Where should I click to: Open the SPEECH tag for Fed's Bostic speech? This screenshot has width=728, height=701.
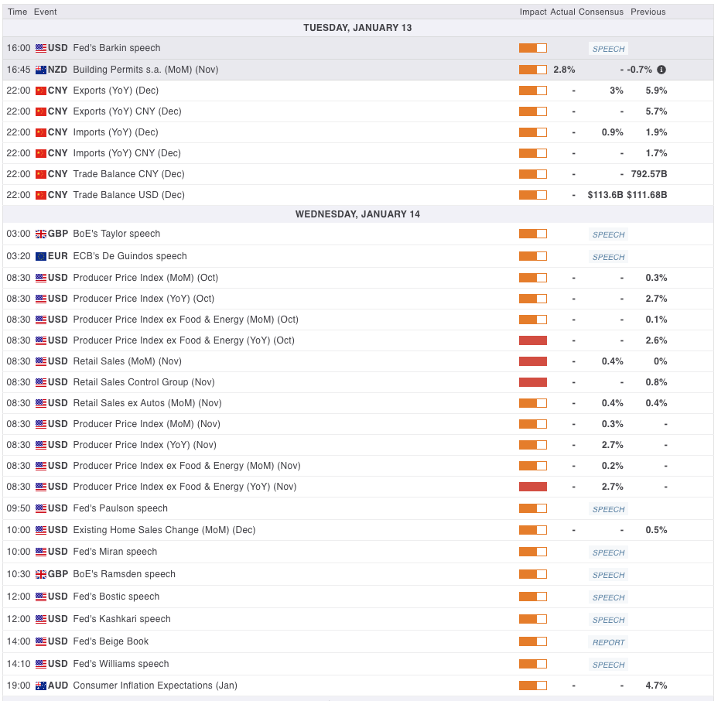coord(608,597)
